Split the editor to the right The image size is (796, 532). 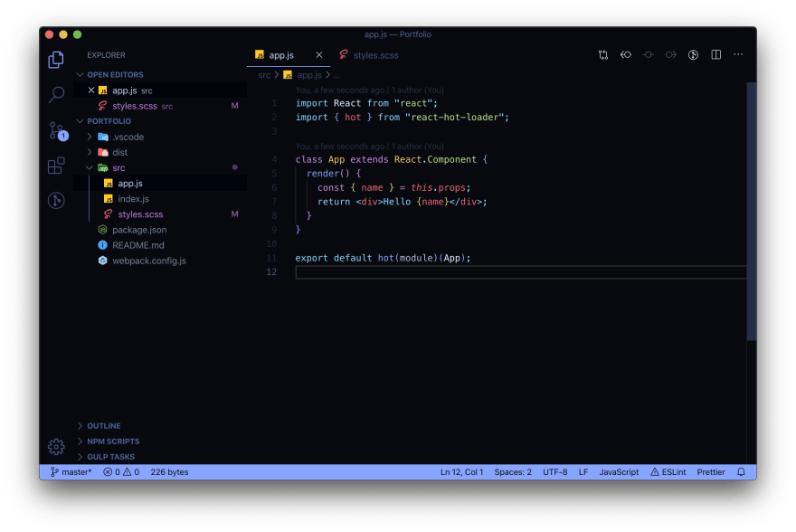[x=715, y=54]
